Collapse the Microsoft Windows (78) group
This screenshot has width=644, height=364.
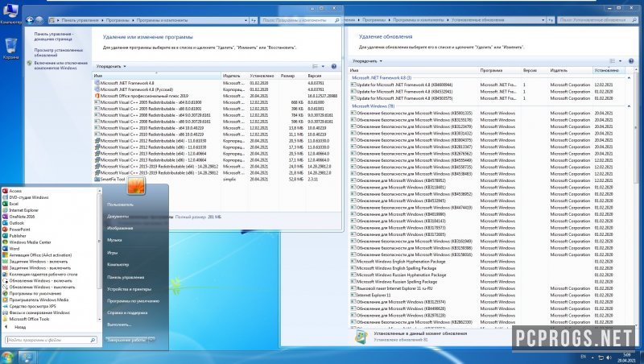[x=629, y=106]
